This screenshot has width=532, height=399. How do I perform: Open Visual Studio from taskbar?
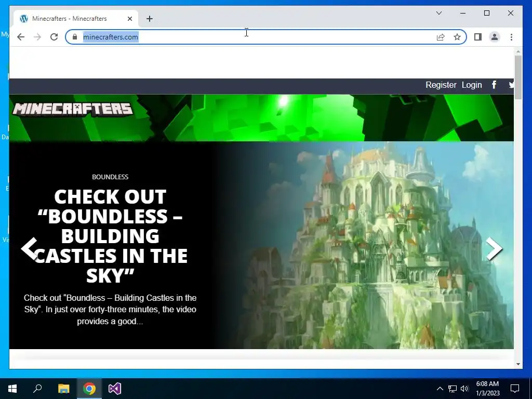click(x=115, y=389)
